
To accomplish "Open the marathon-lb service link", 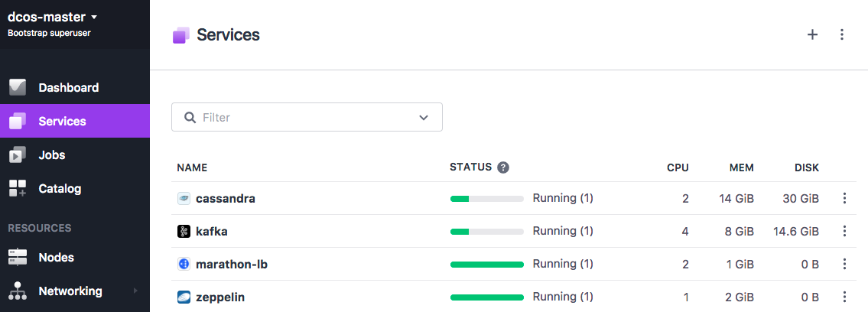I will click(232, 265).
